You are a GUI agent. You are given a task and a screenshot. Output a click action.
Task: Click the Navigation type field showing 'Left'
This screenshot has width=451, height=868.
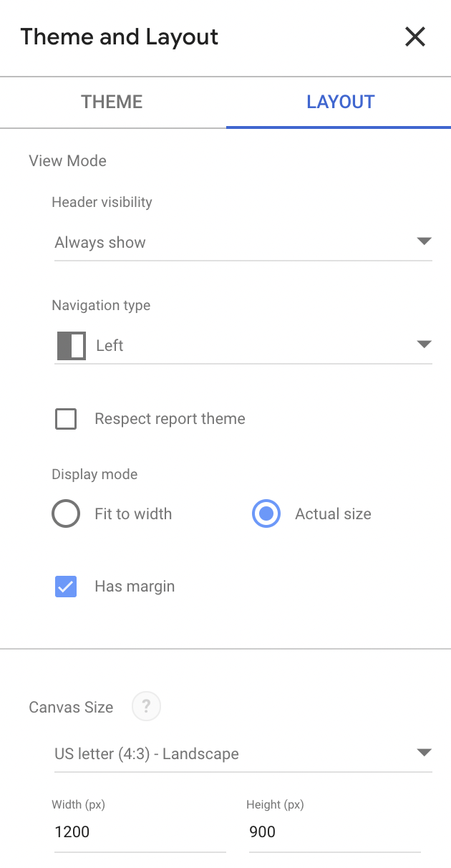click(x=215, y=345)
